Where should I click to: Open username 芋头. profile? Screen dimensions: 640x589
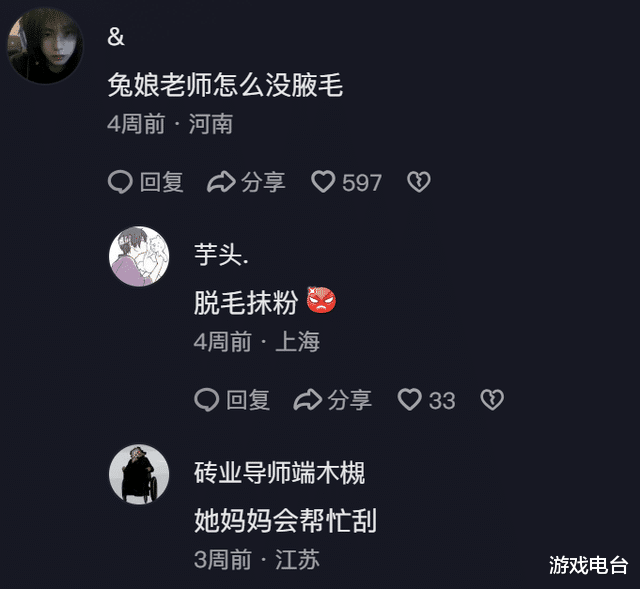pos(221,255)
